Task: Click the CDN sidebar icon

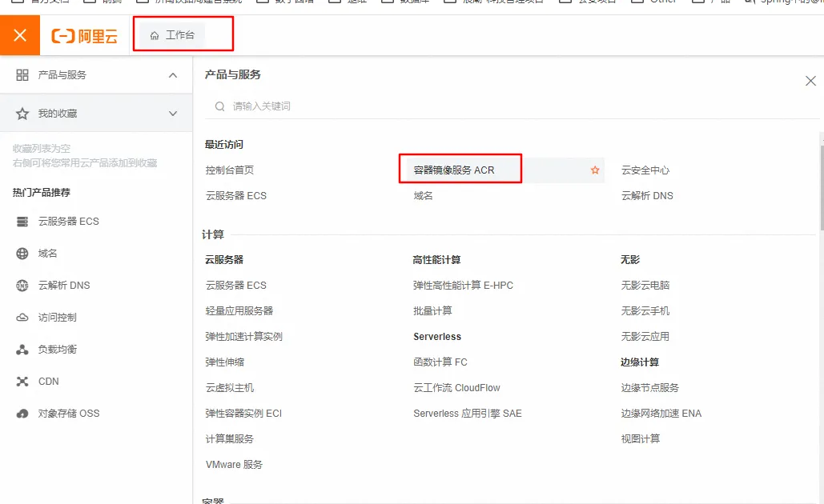Action: click(x=22, y=382)
